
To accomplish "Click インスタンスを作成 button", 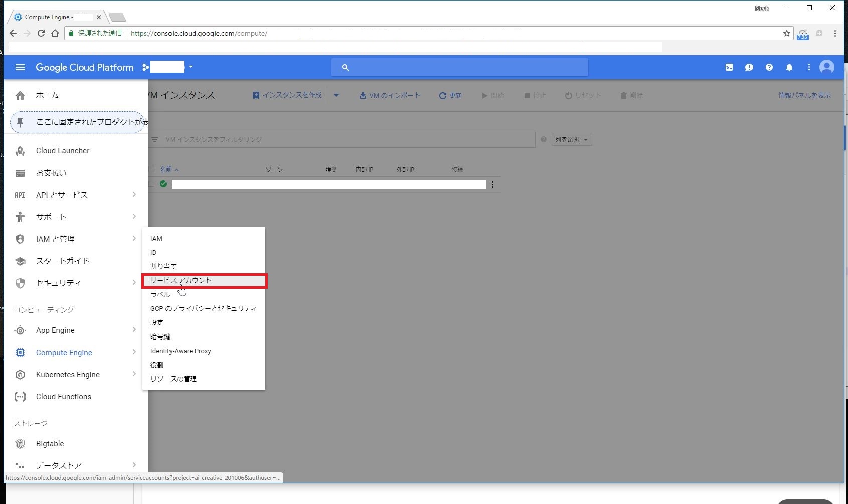I will point(287,95).
